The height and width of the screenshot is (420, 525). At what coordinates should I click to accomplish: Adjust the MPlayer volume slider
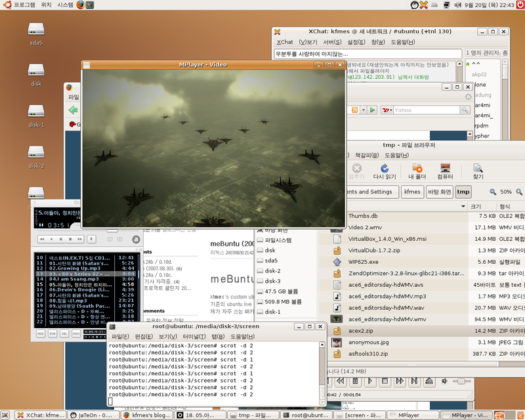[x=461, y=381]
